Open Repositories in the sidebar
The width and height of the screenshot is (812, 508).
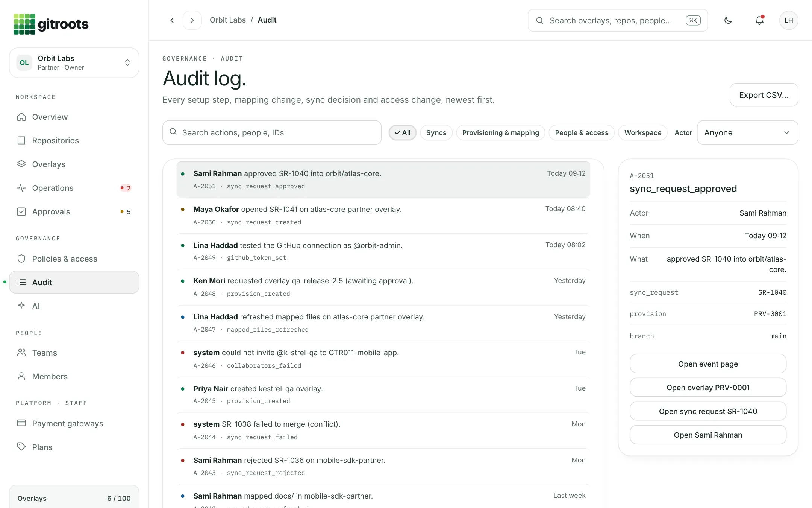tap(74, 141)
